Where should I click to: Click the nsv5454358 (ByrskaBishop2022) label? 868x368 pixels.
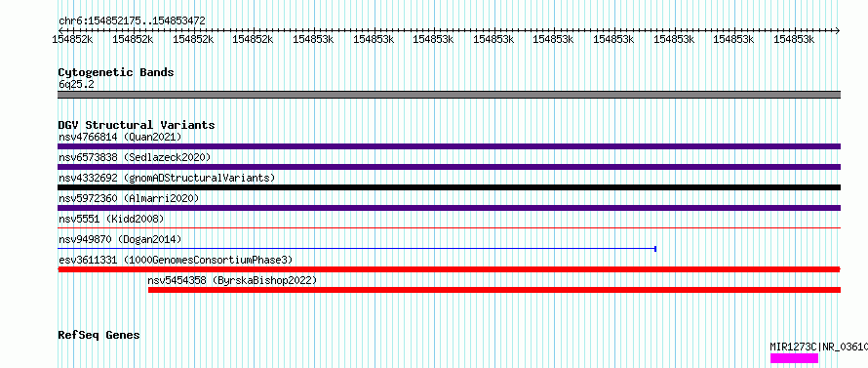(x=232, y=281)
